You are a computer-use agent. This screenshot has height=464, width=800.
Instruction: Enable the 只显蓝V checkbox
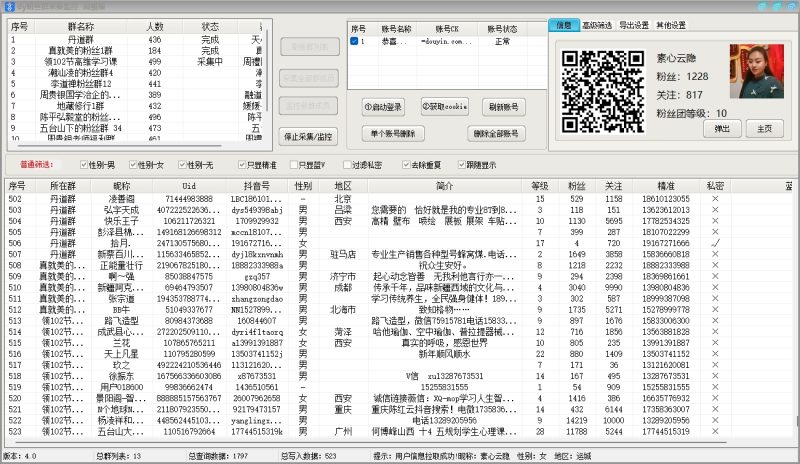[x=293, y=164]
